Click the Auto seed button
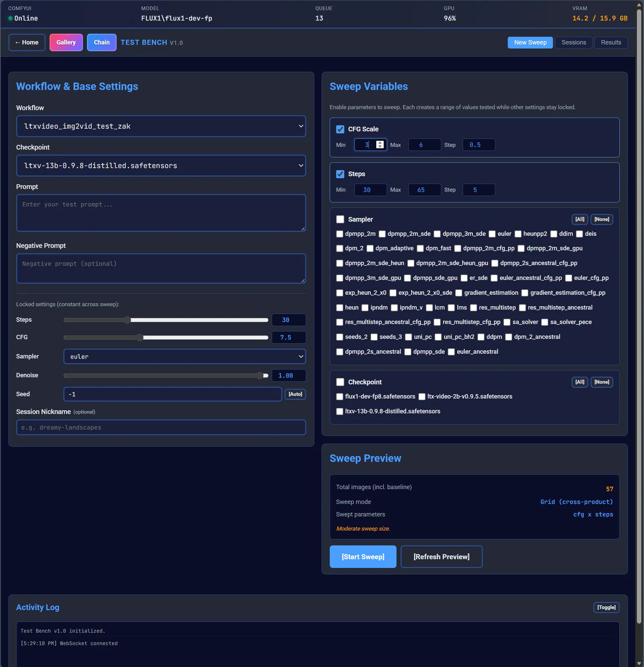The width and height of the screenshot is (644, 667). tap(295, 394)
